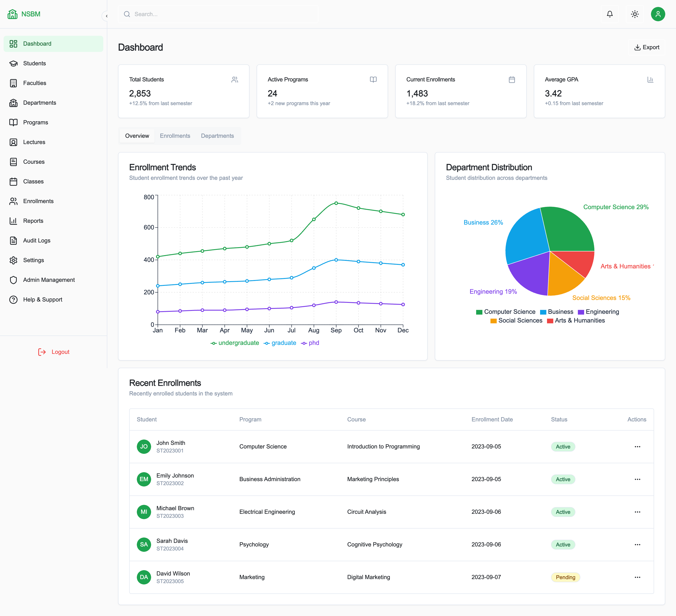The image size is (676, 616).
Task: Click the Export button
Action: coord(646,47)
